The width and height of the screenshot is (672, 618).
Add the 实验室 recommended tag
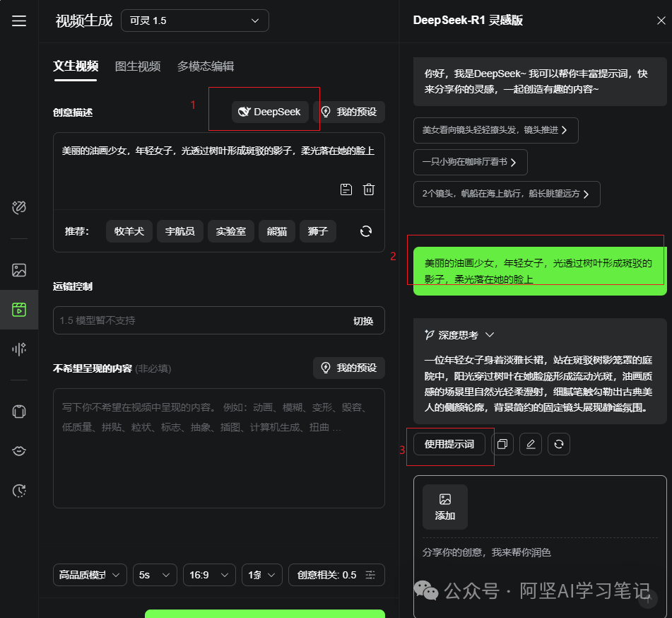point(230,232)
